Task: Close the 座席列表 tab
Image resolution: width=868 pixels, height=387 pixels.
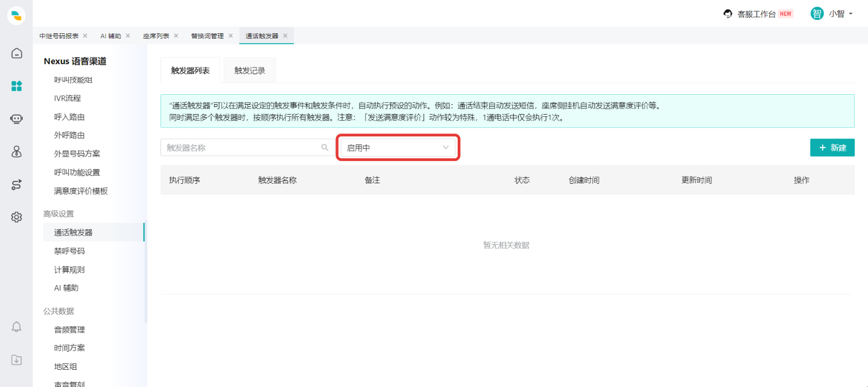Action: tap(176, 35)
